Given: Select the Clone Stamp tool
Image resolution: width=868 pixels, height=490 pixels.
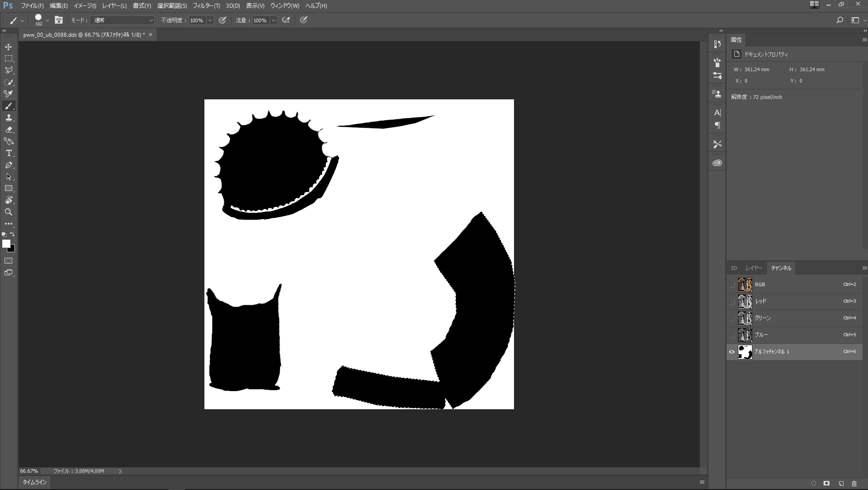Looking at the screenshot, I should (x=9, y=118).
